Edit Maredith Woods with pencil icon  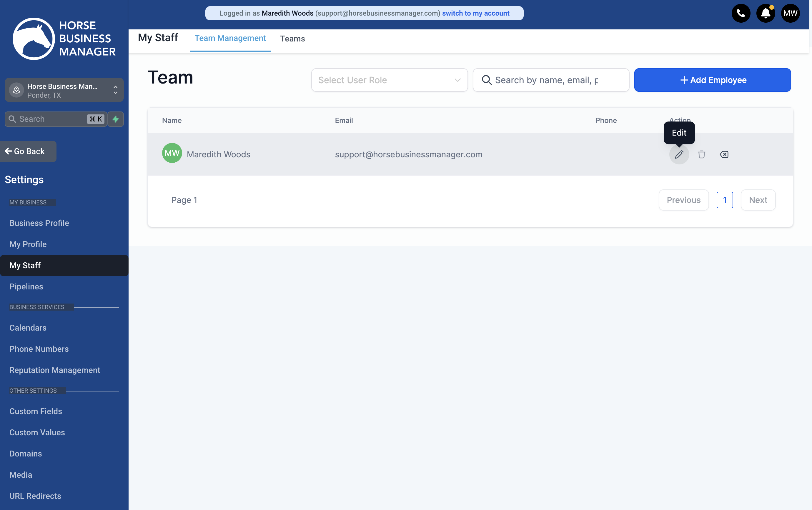679,154
